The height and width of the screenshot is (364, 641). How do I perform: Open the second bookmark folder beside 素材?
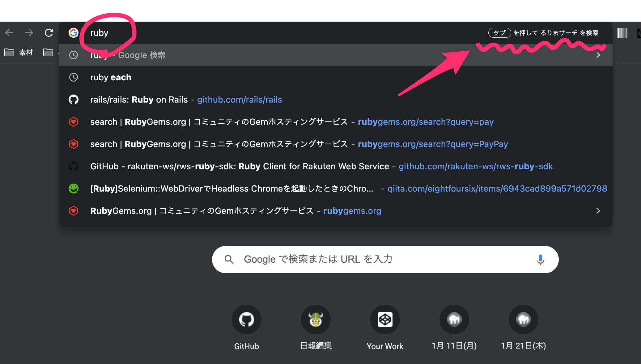[x=48, y=53]
